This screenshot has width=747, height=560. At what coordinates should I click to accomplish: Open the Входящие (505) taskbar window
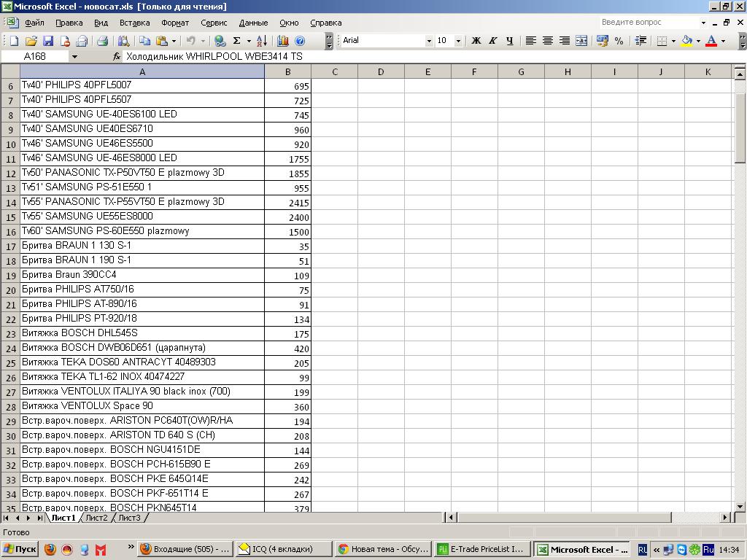(186, 550)
